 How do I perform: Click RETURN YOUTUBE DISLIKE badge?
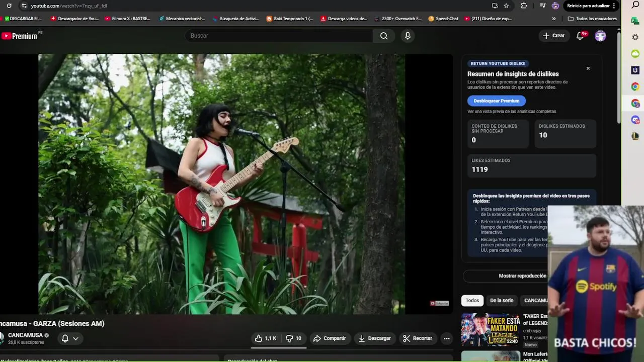point(498,63)
